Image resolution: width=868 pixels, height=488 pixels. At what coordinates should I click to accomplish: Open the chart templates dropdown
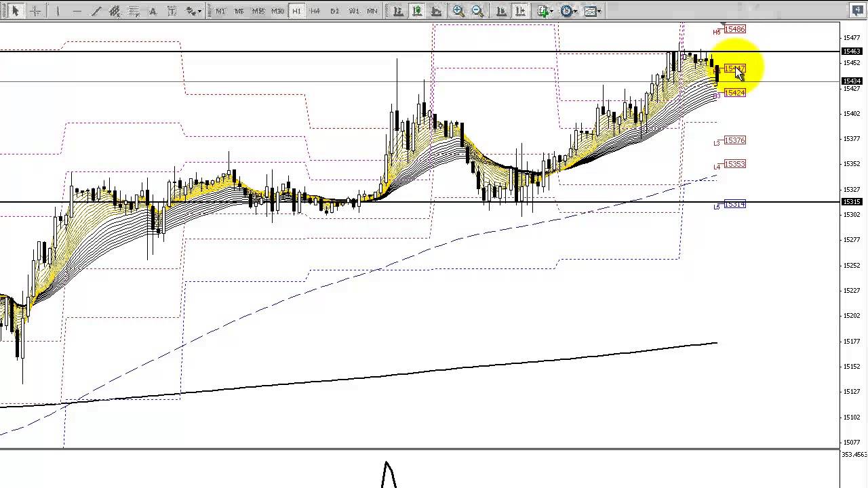pos(591,11)
